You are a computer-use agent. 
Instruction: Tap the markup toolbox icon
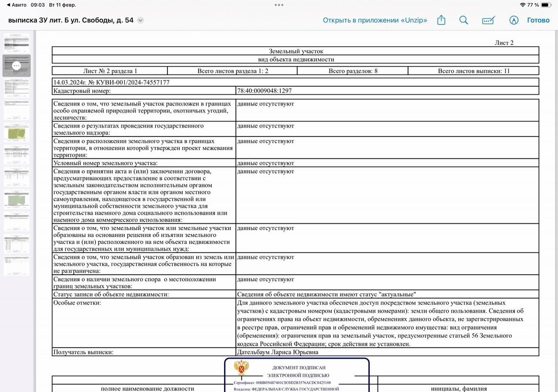coord(489,20)
